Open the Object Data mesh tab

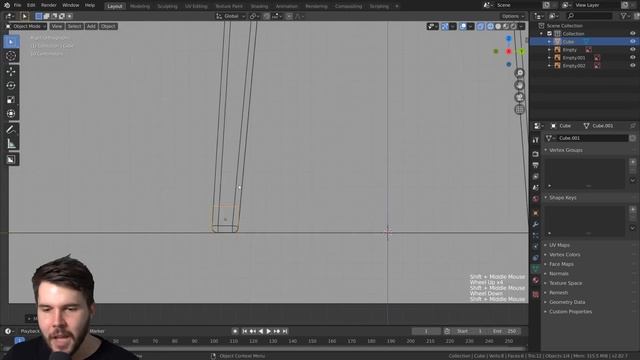click(536, 269)
